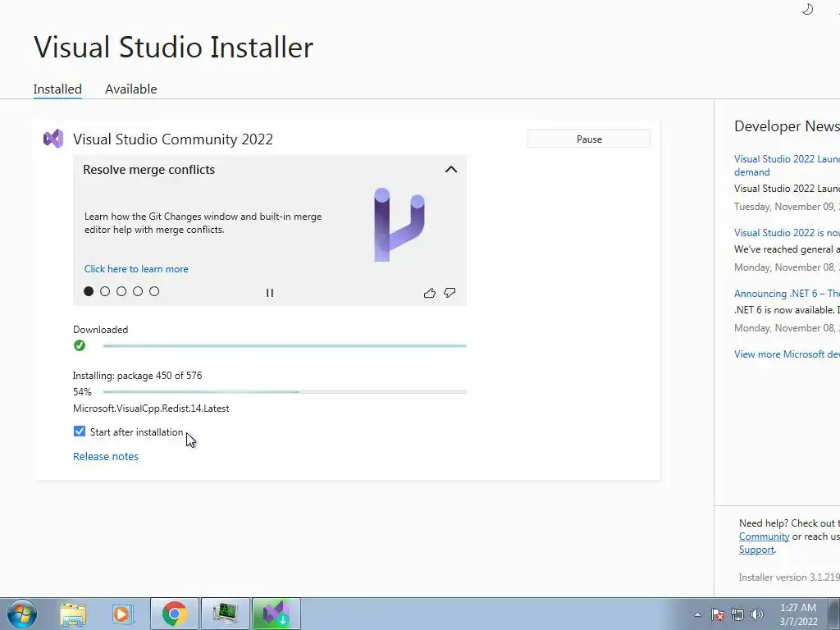Open Click here to learn more link
Screen dimensions: 840x630
click(136, 269)
